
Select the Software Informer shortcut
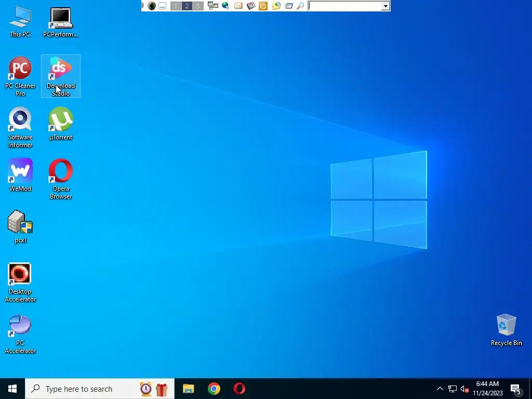20,128
